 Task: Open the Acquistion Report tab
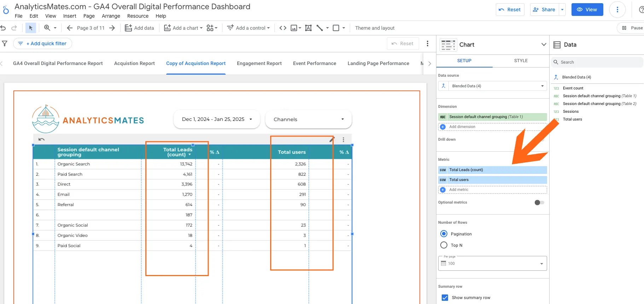pyautogui.click(x=134, y=63)
